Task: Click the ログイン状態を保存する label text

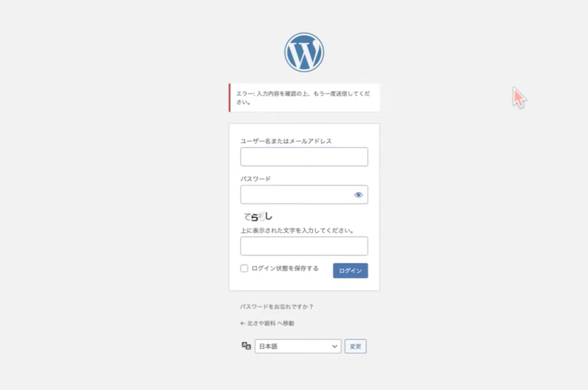Action: [285, 268]
